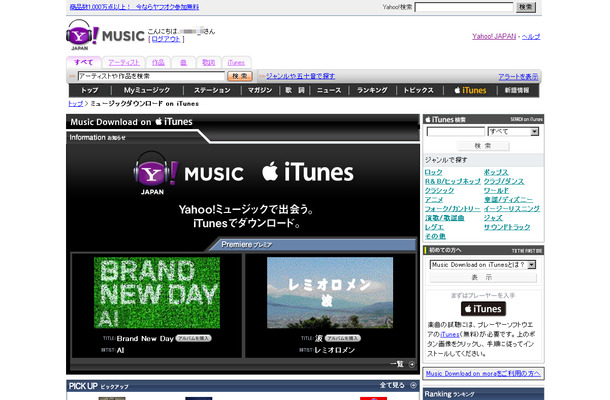Viewport: 610px width, 400px height.
Task: Open the アニメ genre link
Action: [x=434, y=200]
